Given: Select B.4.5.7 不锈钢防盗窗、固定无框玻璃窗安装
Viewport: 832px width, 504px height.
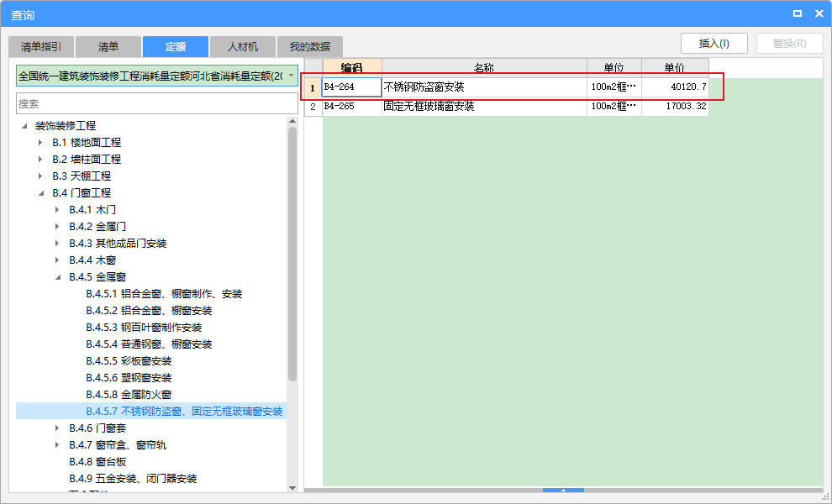Looking at the screenshot, I should pos(184,411).
